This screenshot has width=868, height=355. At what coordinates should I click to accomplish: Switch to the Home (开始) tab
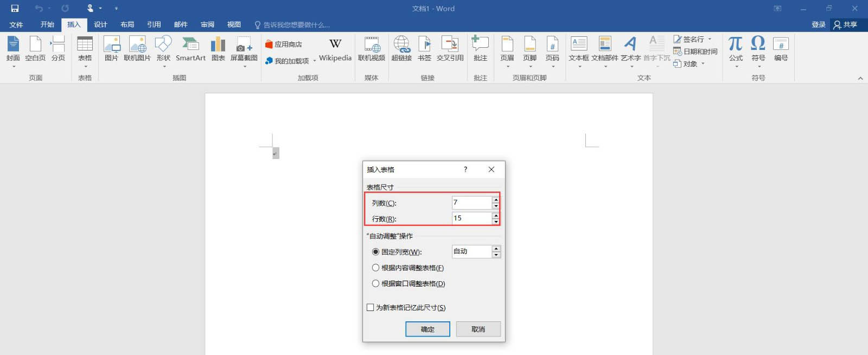point(47,24)
